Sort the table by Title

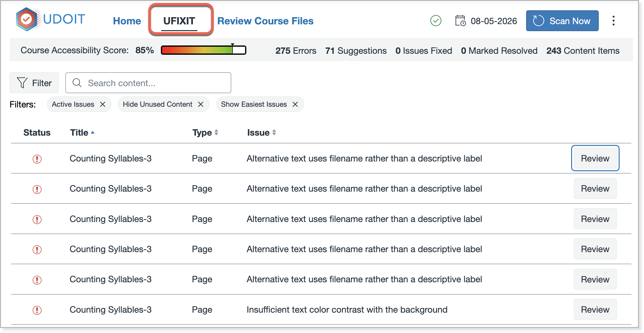coord(82,133)
